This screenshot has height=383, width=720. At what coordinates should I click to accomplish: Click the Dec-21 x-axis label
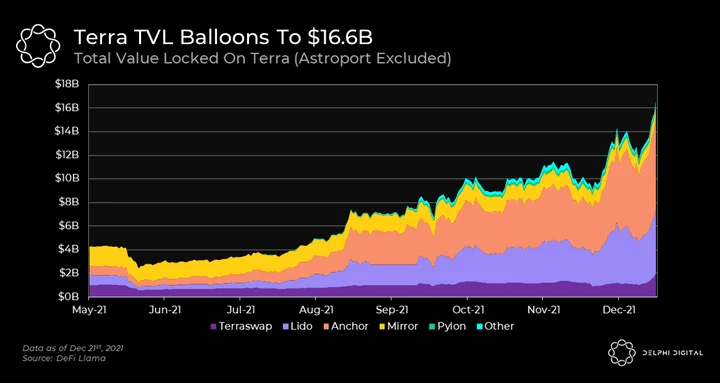618,310
